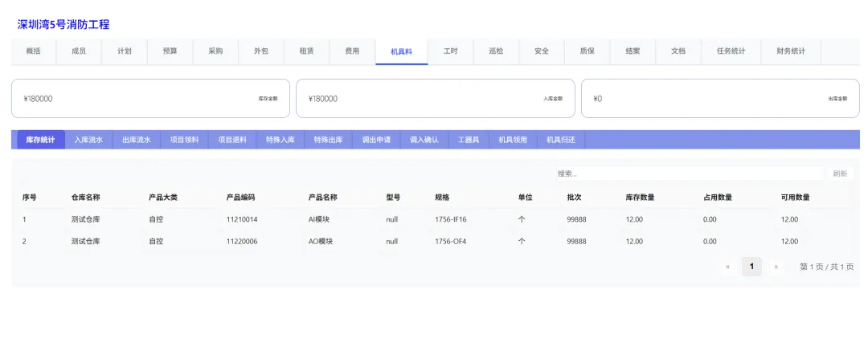Select the 工器具 sub-tab
The image size is (868, 355).
(469, 140)
